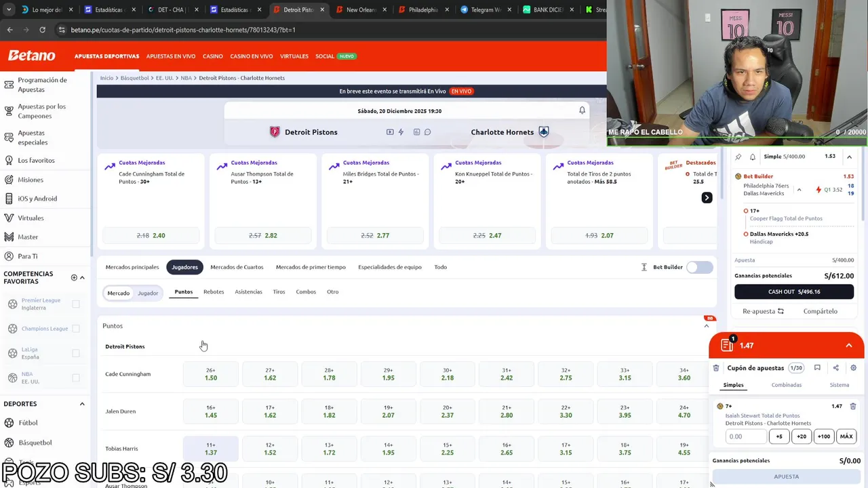Check Premier League Inglaterra checkbox
This screenshot has height=488, width=868.
[76, 304]
